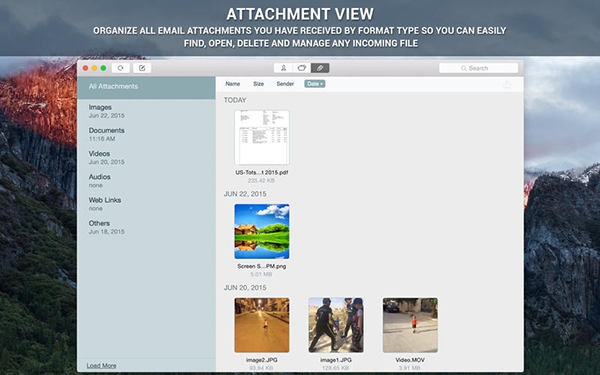The width and height of the screenshot is (600, 375).
Task: Toggle the Date sort order dropdown
Action: coord(315,84)
